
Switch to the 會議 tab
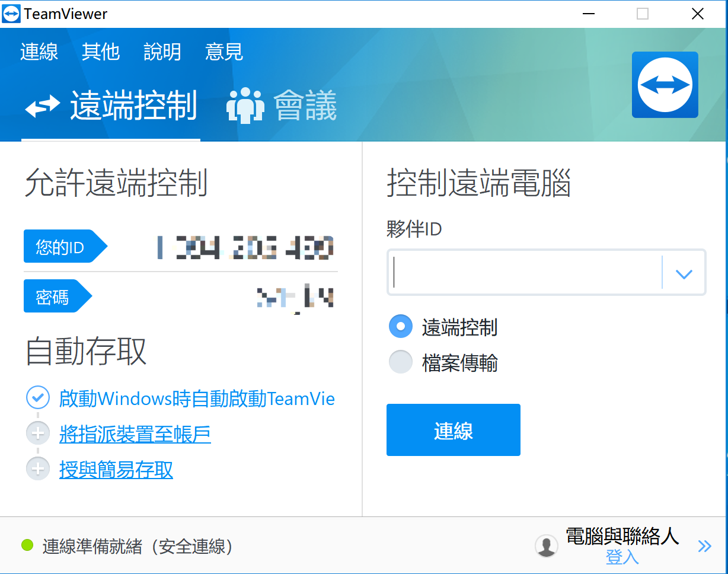tap(305, 106)
